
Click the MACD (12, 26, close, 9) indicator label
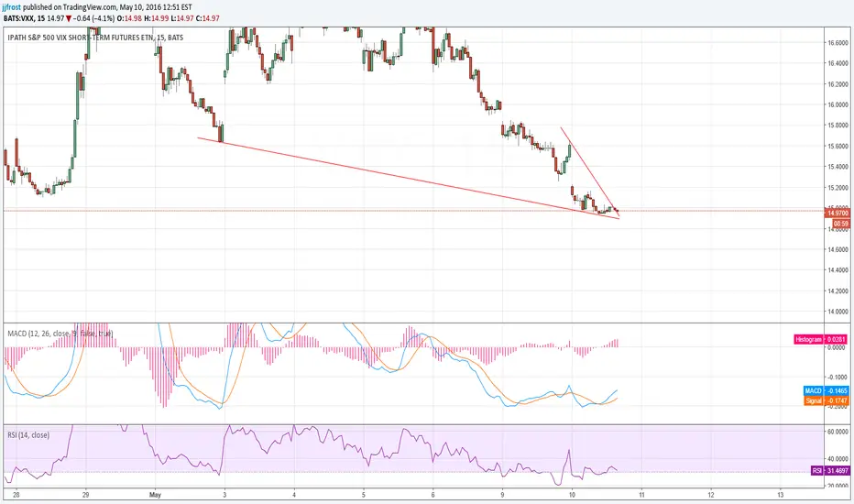point(60,334)
